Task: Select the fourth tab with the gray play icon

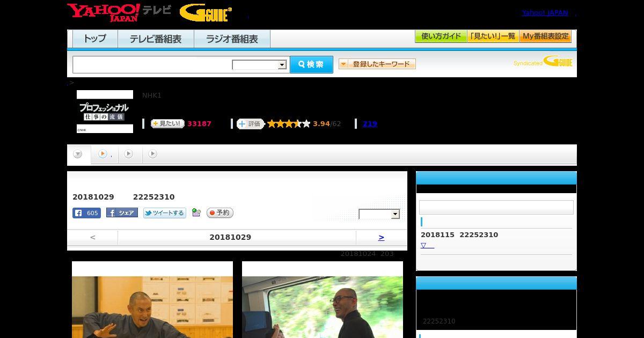Action: coord(153,154)
